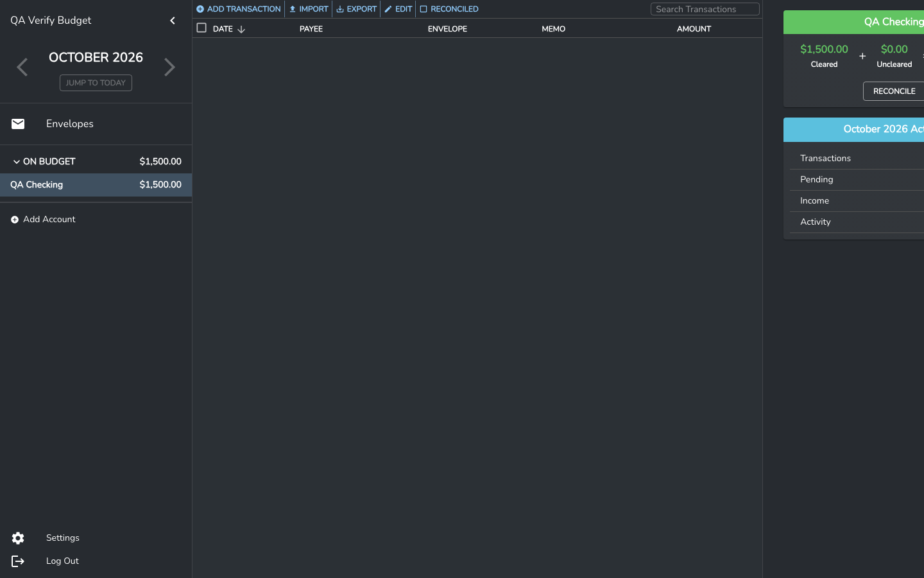Screen dimensions: 924x578
Task: Click the Settings gear icon
Action: [x=18, y=538]
